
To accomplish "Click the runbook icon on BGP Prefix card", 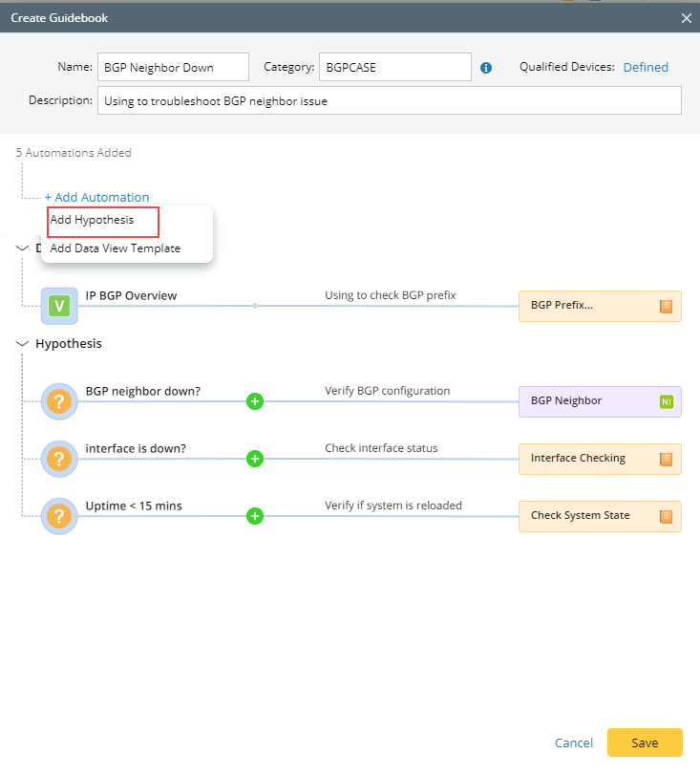I will (666, 307).
